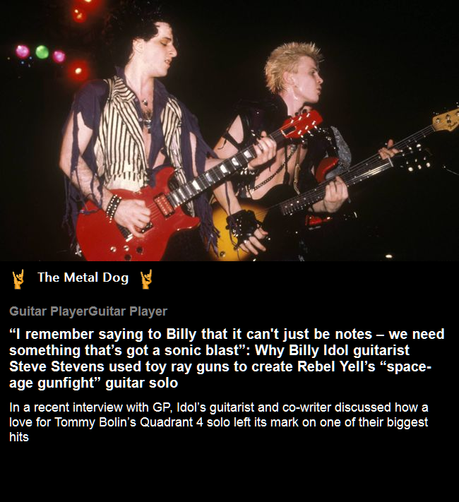Click the red electric guitar body in the photo

[133, 220]
